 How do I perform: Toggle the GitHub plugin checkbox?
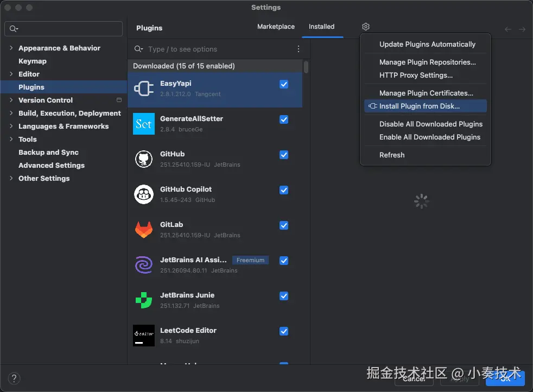(284, 155)
